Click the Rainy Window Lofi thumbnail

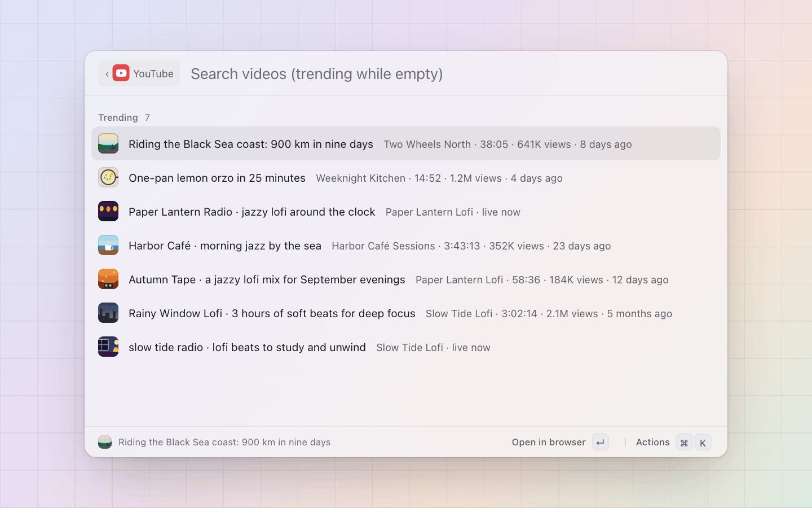(108, 313)
